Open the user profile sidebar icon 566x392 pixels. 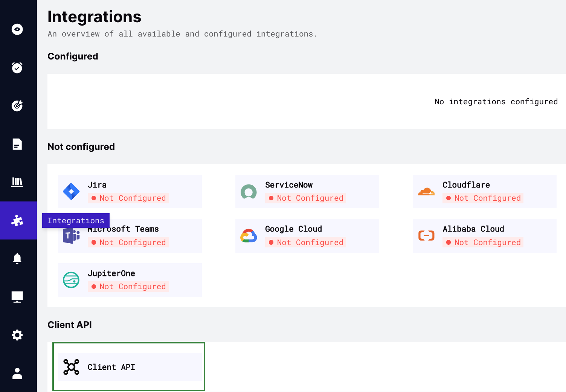(17, 374)
